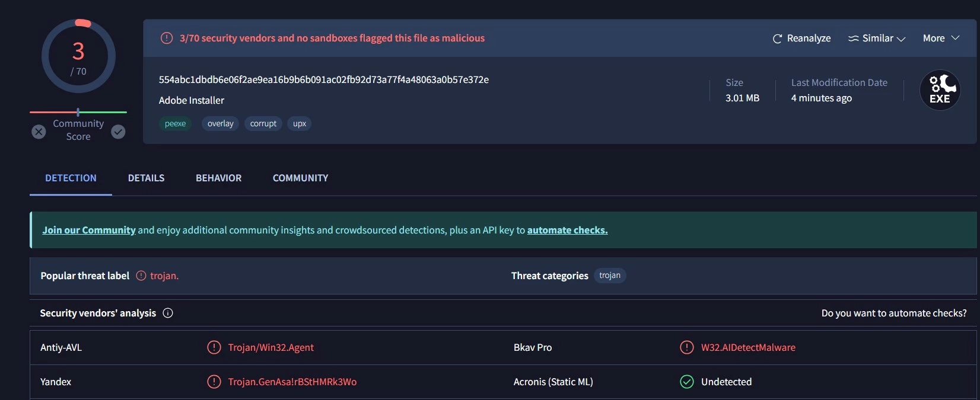Click the Trojan.GenAsa!rBStHMRk3Wo detection text
The width and height of the screenshot is (980, 400).
pos(292,382)
